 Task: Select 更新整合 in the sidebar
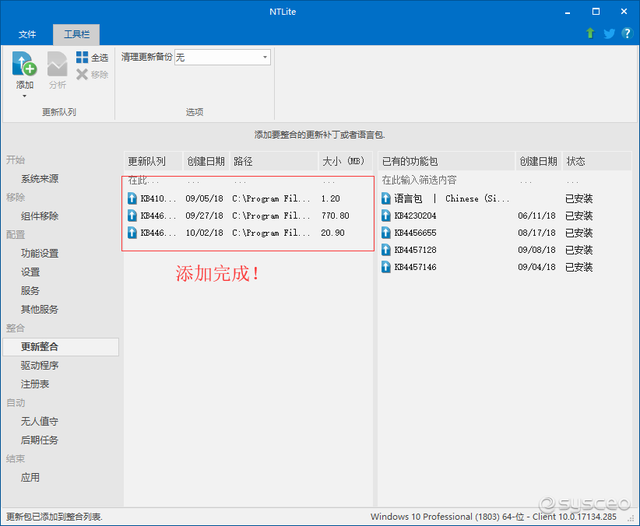[x=60, y=347]
